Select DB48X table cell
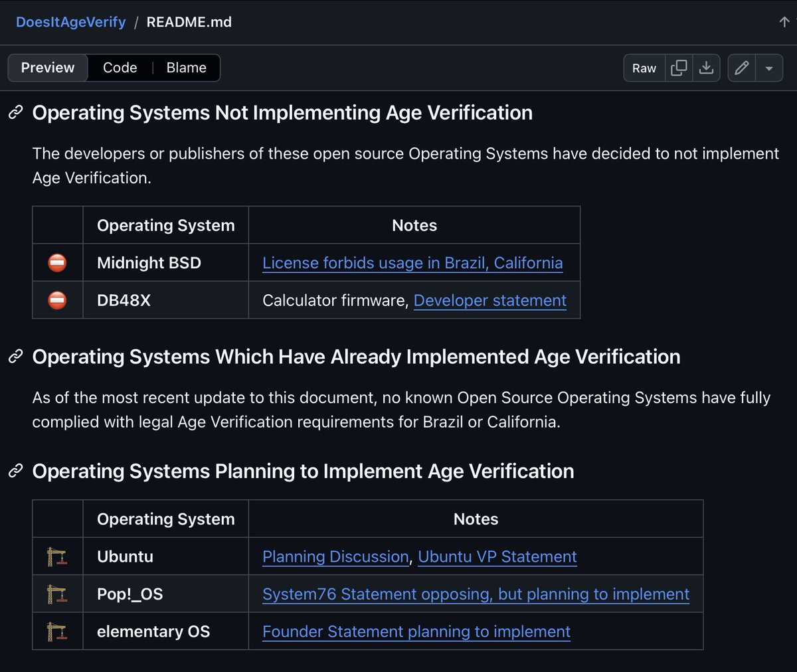The width and height of the screenshot is (797, 672). click(x=166, y=300)
